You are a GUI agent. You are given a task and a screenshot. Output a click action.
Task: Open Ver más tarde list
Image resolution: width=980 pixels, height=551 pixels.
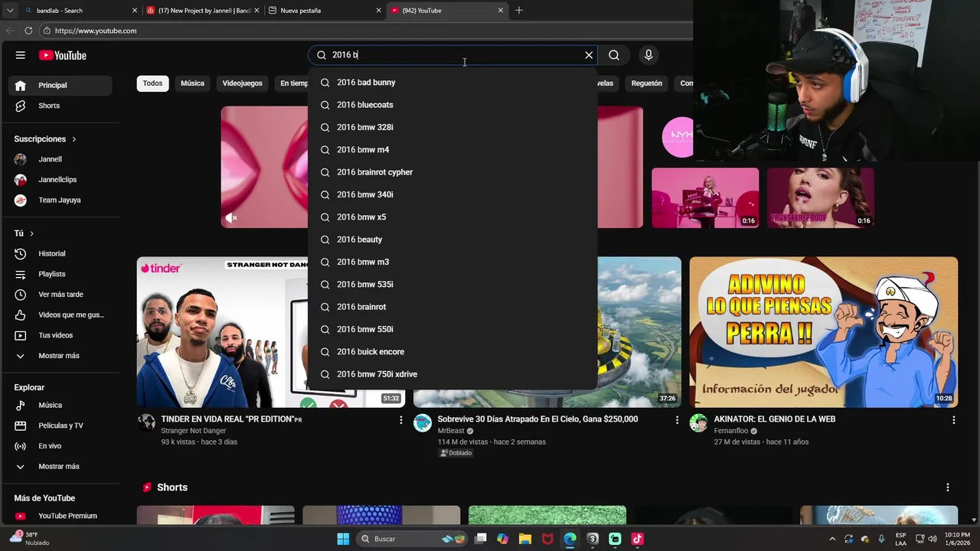tap(60, 295)
